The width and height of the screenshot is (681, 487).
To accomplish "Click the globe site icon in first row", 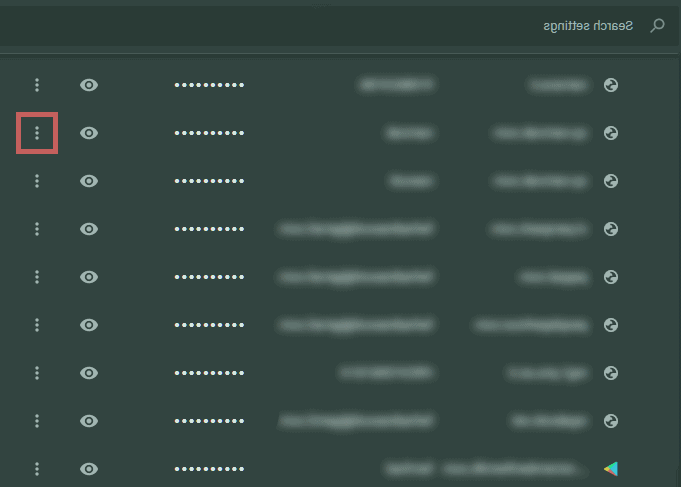I will point(611,85).
